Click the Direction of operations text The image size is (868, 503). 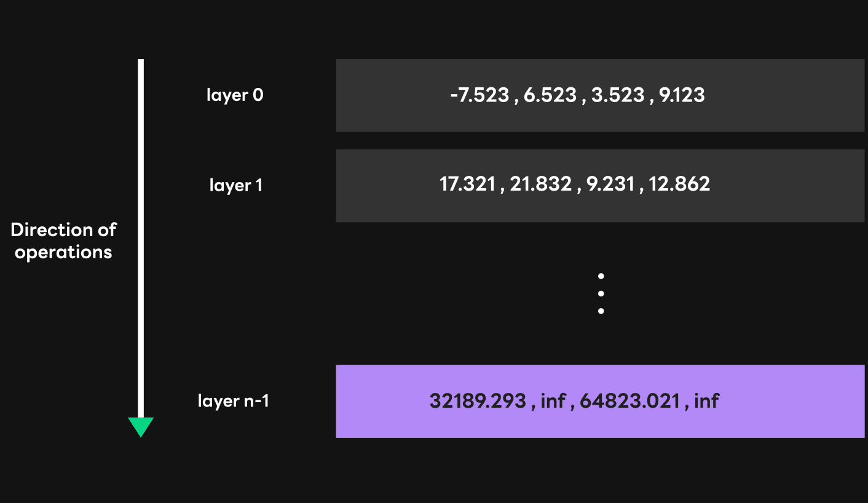pos(63,241)
